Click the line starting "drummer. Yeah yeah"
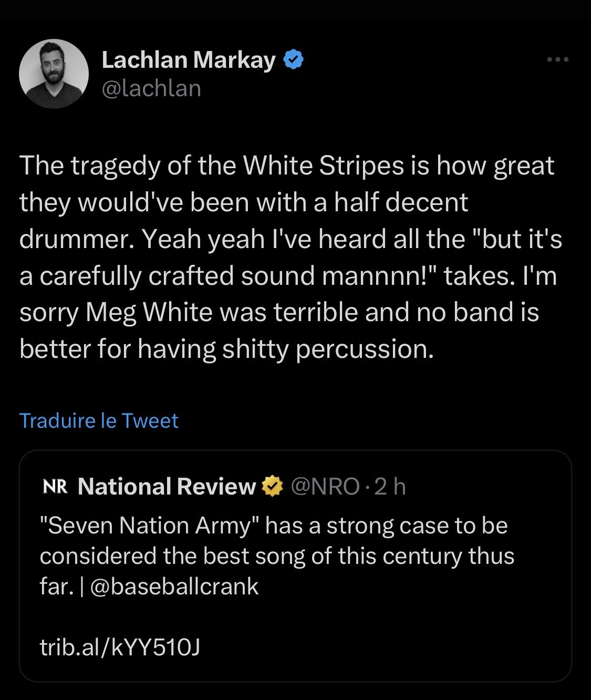The height and width of the screenshot is (700, 591). pyautogui.click(x=291, y=239)
